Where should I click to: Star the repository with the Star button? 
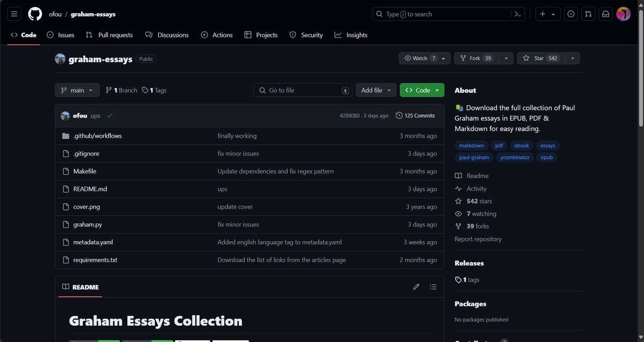click(x=541, y=58)
